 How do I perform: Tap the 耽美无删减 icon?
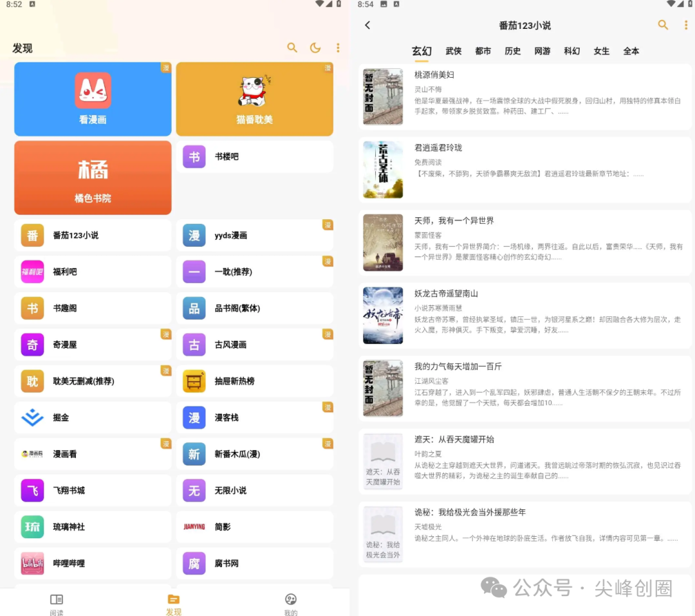click(32, 381)
